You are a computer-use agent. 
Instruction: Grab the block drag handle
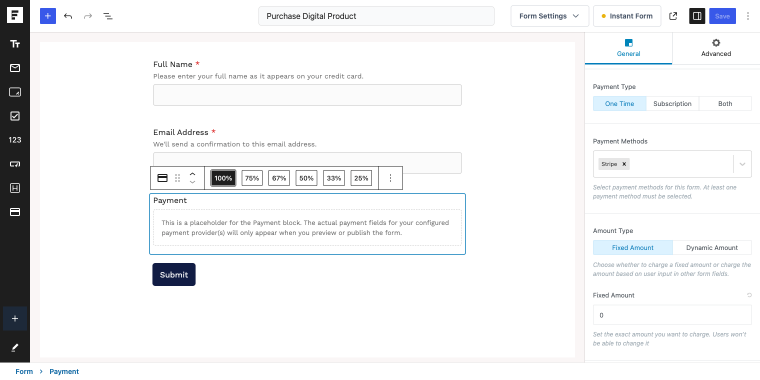(177, 178)
